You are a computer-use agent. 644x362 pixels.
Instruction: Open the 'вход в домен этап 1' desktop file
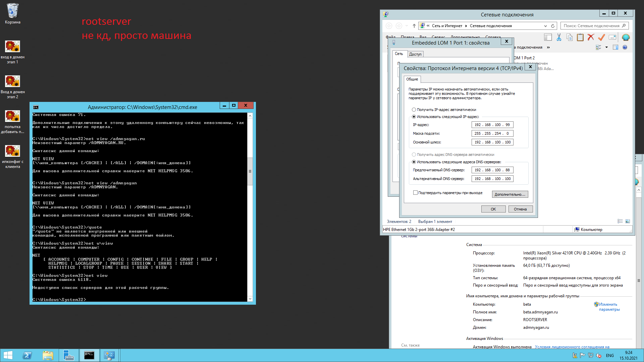pos(12,52)
